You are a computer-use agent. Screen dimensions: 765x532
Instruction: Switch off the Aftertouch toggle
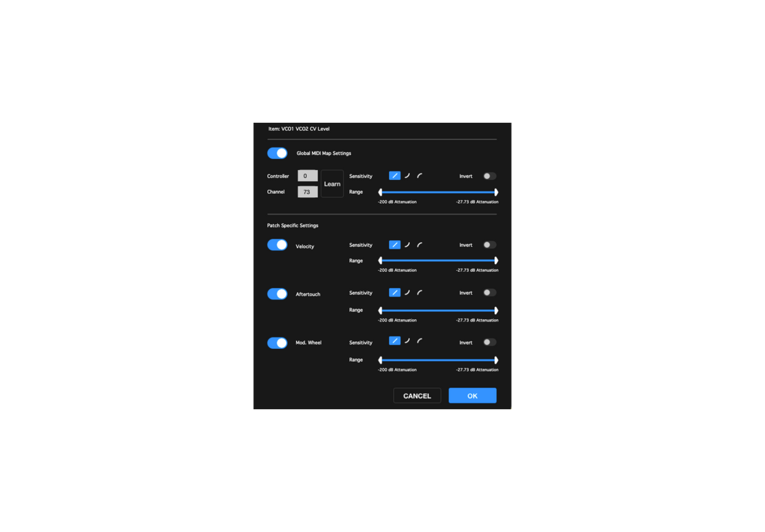[277, 294]
